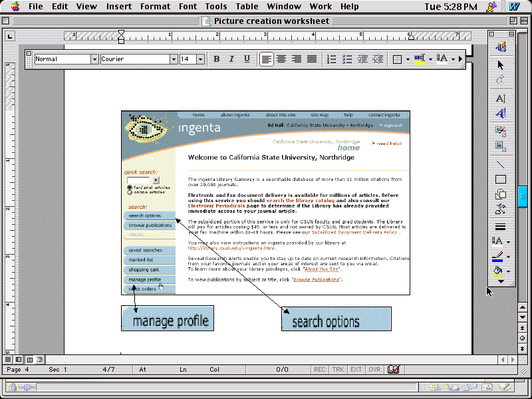This screenshot has height=399, width=532.
Task: Jump to next page with double-down arrows
Action: [x=523, y=348]
